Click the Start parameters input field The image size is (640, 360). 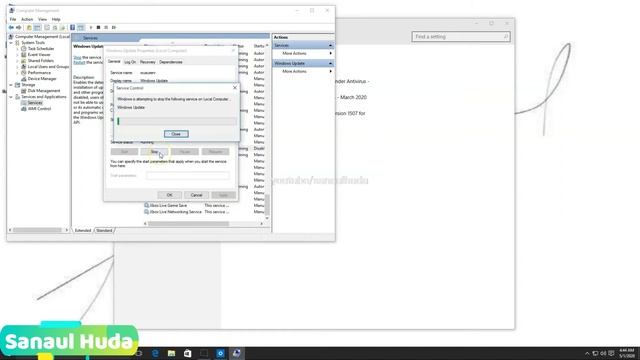coord(188,176)
